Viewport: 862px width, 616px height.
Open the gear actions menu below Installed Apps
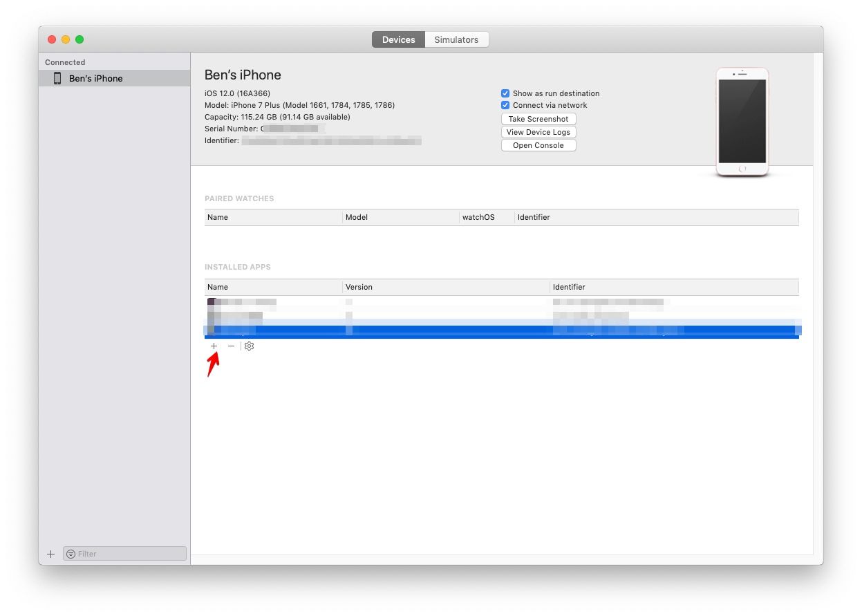pos(249,346)
